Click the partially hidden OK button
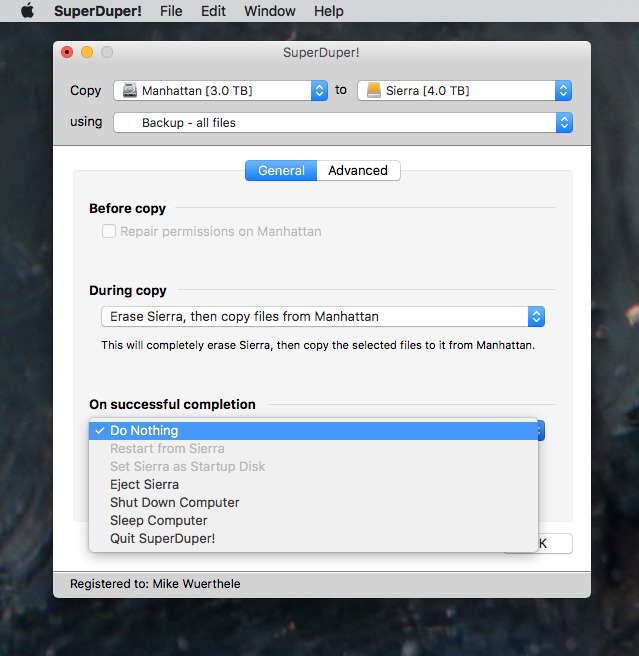 (555, 543)
